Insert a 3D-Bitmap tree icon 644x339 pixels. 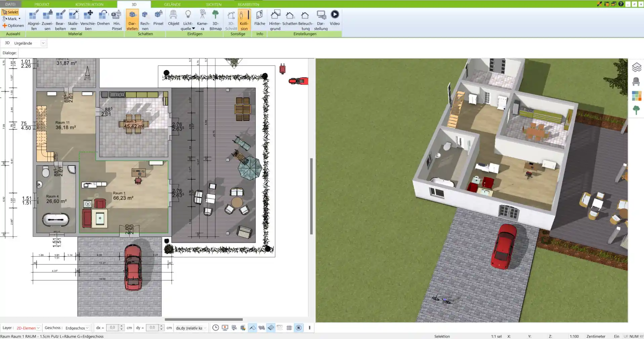click(215, 20)
